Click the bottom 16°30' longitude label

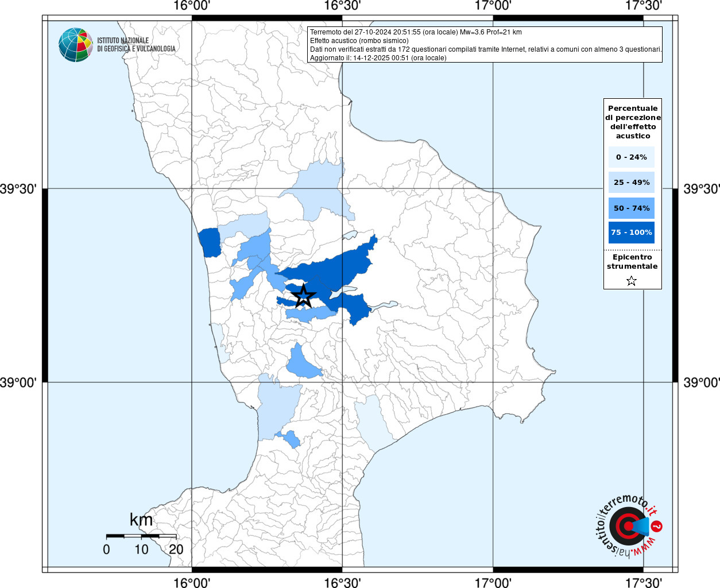pyautogui.click(x=342, y=582)
